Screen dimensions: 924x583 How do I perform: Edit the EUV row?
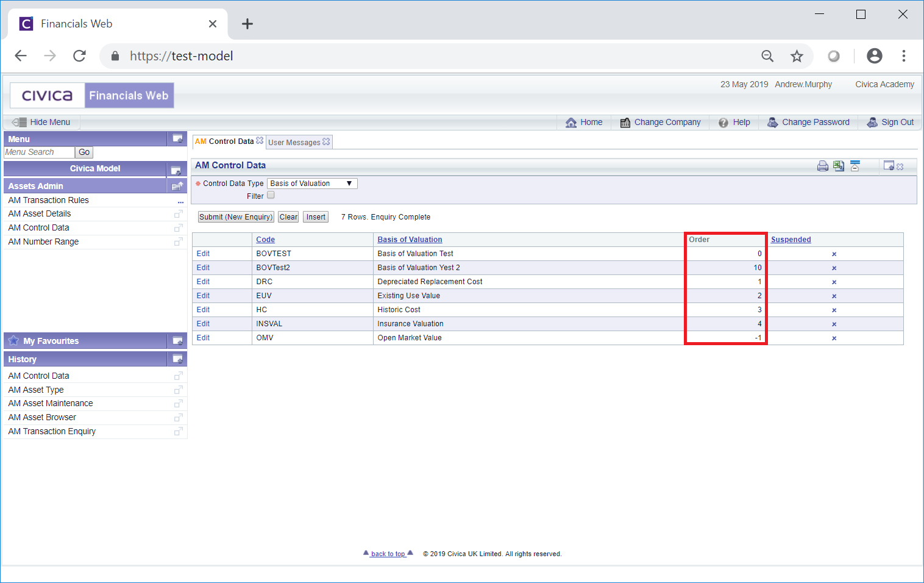coord(203,296)
